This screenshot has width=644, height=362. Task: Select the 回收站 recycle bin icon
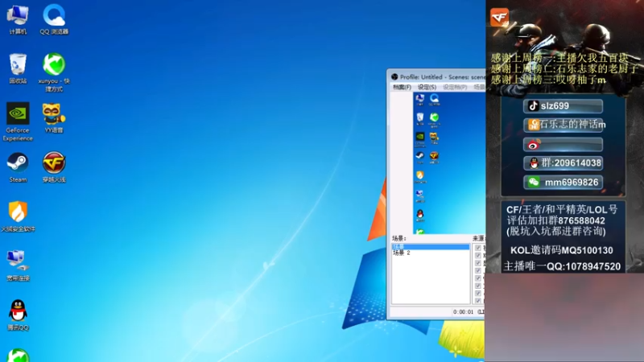18,68
